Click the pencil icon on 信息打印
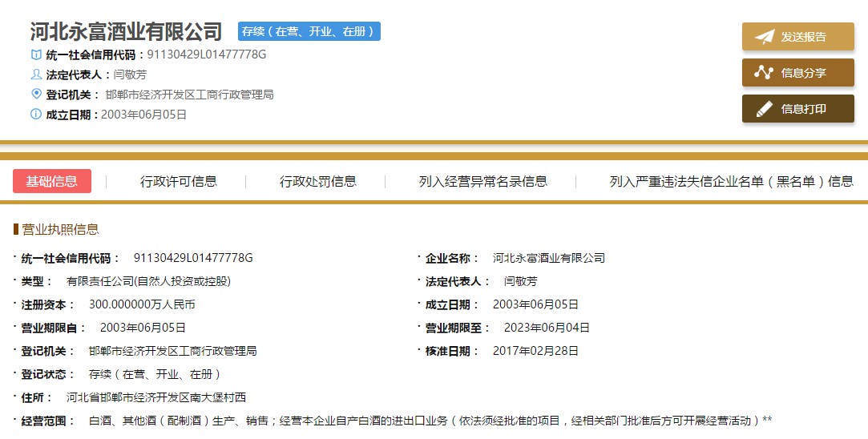The height and width of the screenshot is (439, 868). point(764,109)
